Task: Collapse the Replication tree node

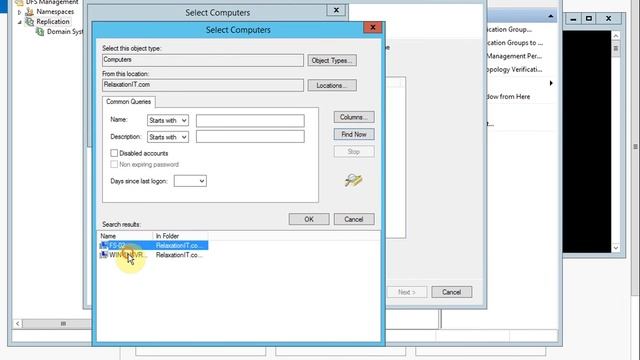Action: point(19,22)
